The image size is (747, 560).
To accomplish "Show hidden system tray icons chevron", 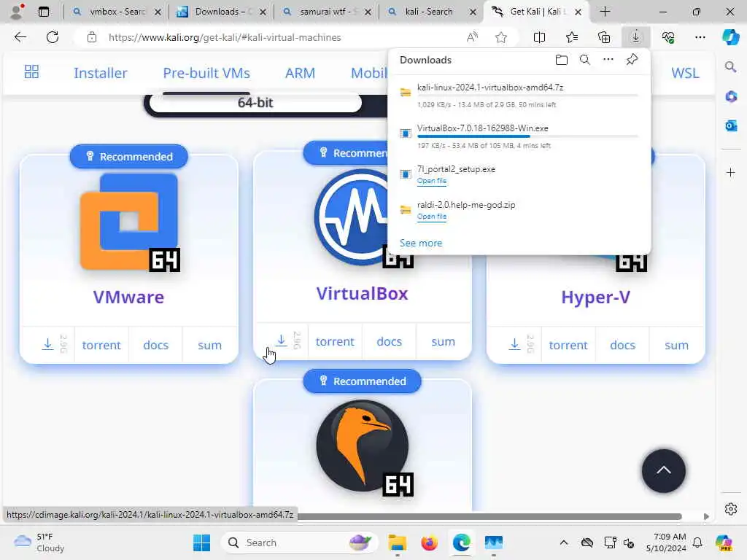I will point(564,542).
